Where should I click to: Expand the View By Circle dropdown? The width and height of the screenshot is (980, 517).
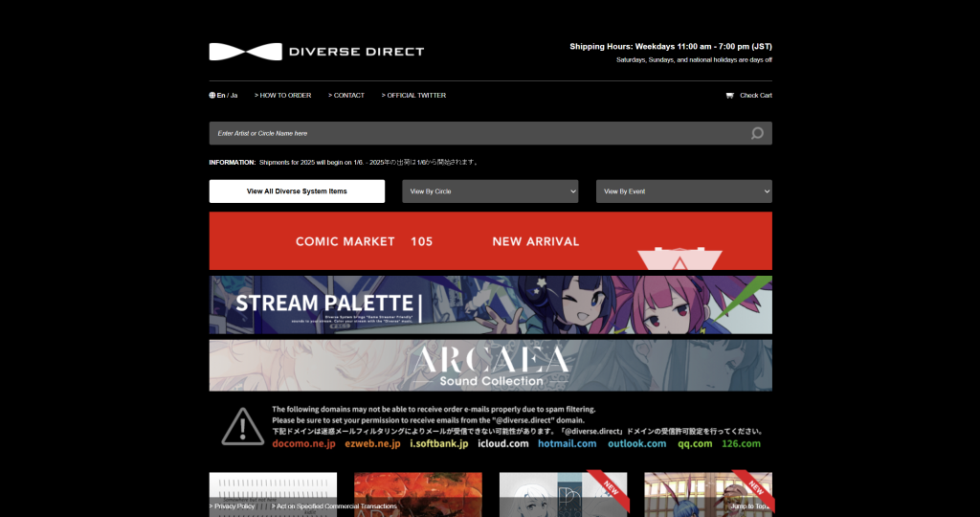click(x=490, y=191)
